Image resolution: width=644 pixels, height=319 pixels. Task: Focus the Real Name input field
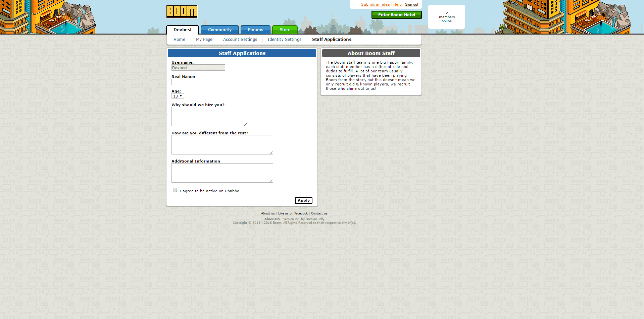pyautogui.click(x=198, y=82)
